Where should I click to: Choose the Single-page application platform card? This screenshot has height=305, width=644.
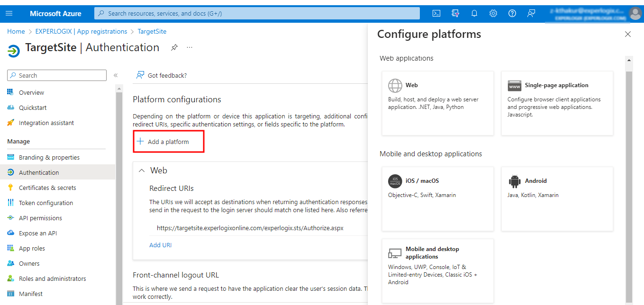click(x=557, y=103)
